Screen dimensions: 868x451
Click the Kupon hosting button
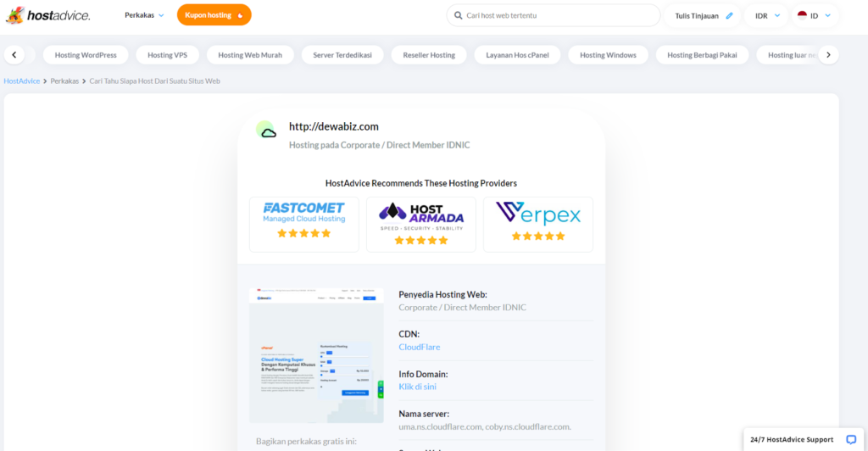click(x=214, y=15)
